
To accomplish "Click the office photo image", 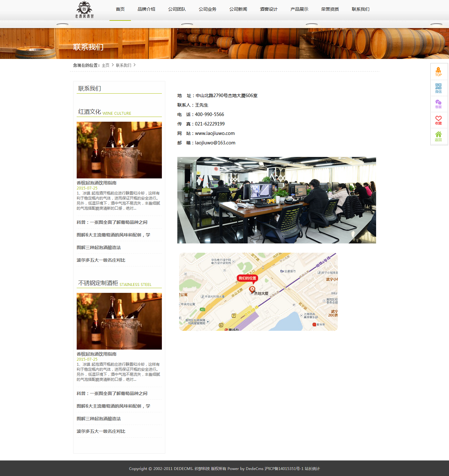I will coord(276,200).
